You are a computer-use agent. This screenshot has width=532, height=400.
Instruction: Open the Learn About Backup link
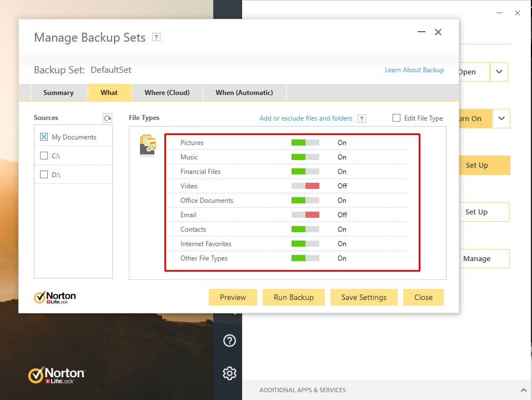click(414, 70)
